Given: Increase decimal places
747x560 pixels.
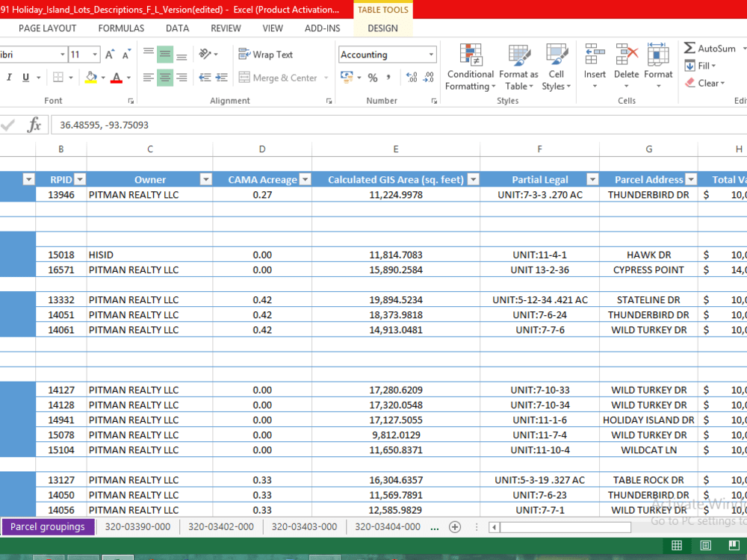Looking at the screenshot, I should [x=412, y=77].
